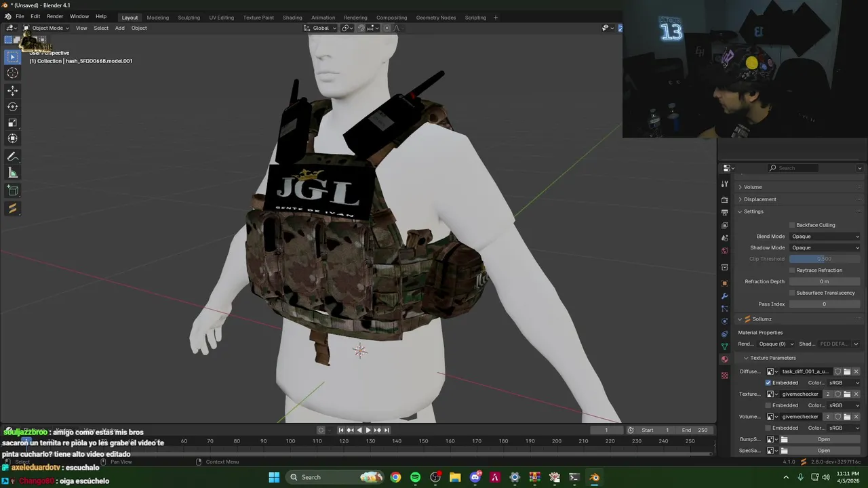Switch to the UV Editing workspace
This screenshot has width=868, height=488.
click(x=221, y=18)
